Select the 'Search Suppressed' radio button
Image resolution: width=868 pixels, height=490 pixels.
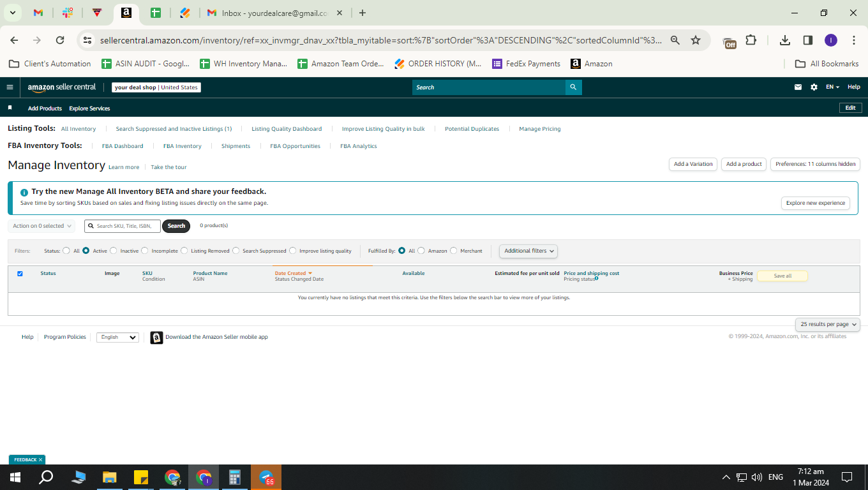pos(236,251)
